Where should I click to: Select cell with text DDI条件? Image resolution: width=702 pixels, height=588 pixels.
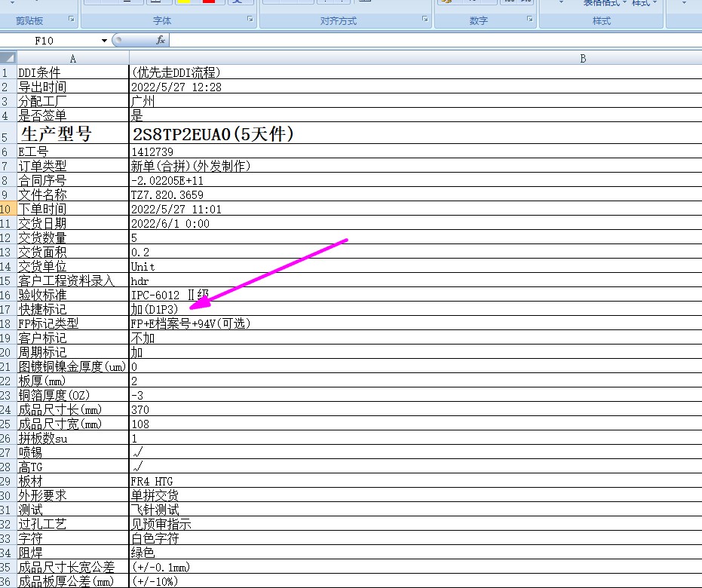[73, 72]
